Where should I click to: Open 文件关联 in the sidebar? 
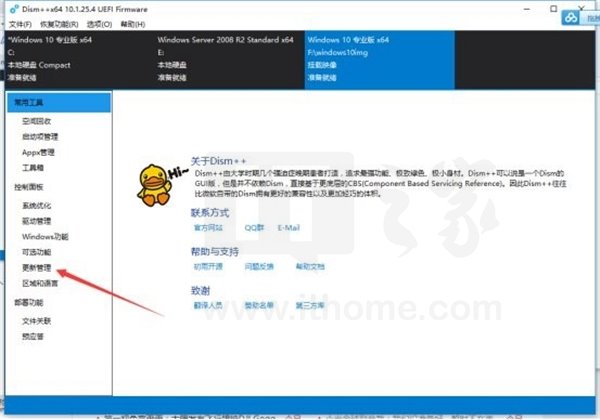point(36,321)
